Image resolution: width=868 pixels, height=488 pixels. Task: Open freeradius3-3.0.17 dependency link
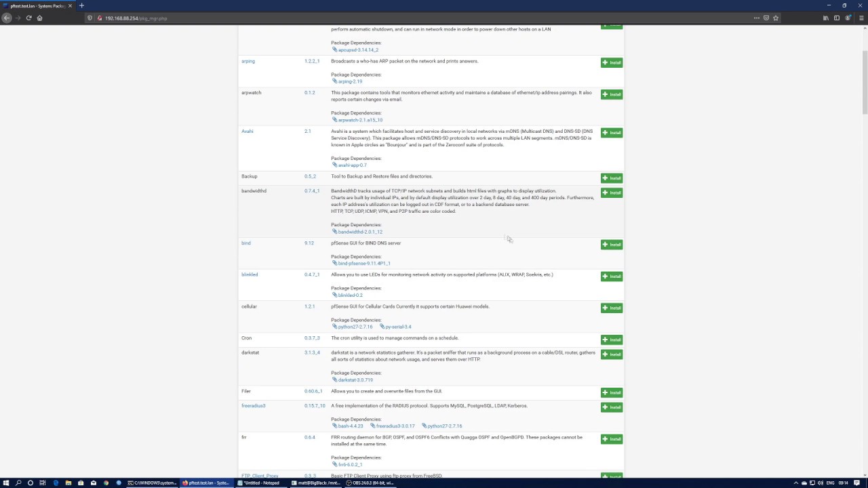pyautogui.click(x=393, y=426)
